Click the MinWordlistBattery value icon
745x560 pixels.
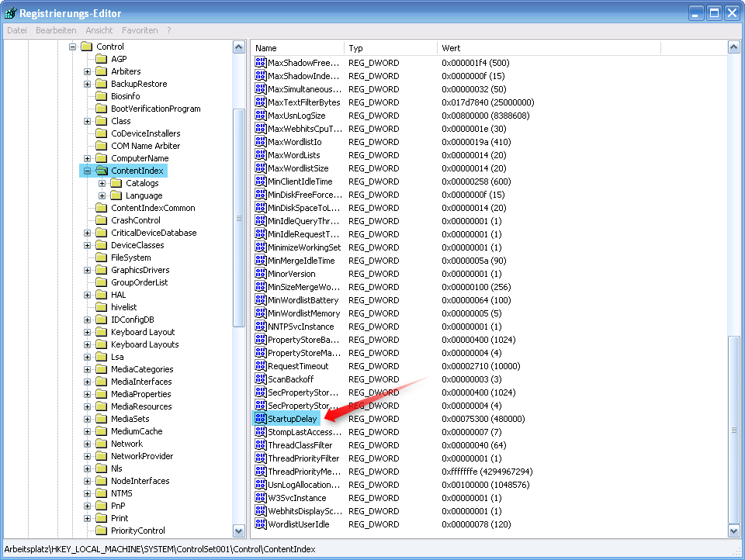261,299
